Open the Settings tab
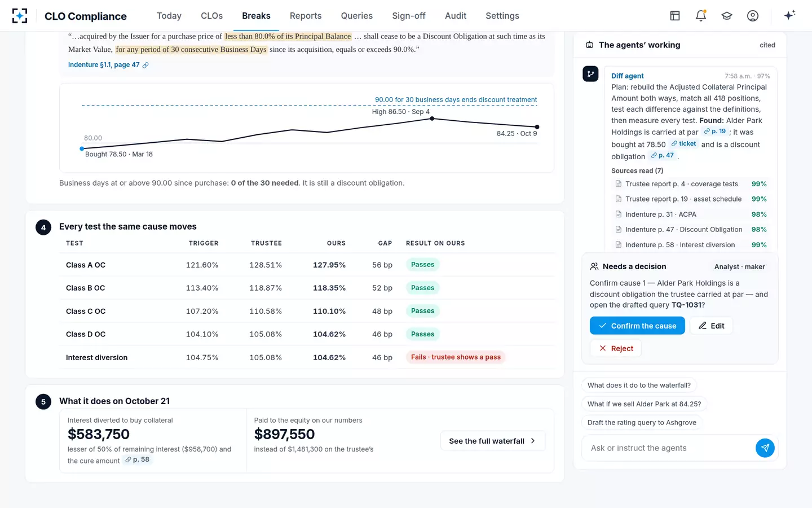This screenshot has width=812, height=508. point(502,16)
